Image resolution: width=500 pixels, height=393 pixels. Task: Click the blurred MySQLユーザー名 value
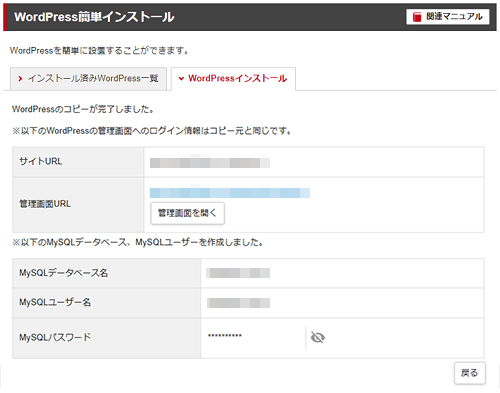[x=238, y=303]
